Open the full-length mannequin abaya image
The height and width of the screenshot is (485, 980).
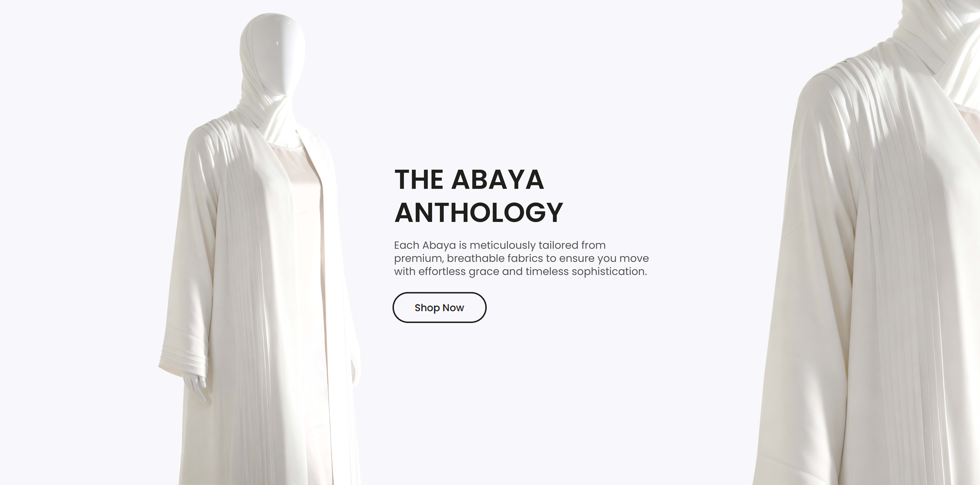coord(259,249)
